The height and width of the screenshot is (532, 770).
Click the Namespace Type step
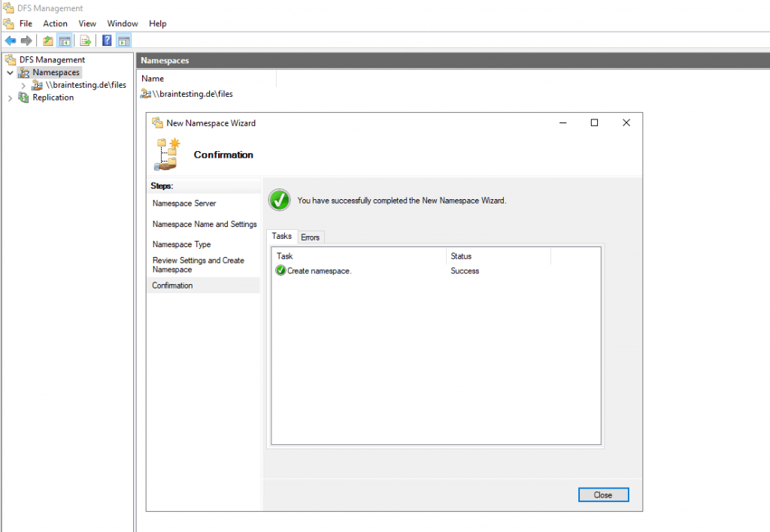(x=181, y=244)
